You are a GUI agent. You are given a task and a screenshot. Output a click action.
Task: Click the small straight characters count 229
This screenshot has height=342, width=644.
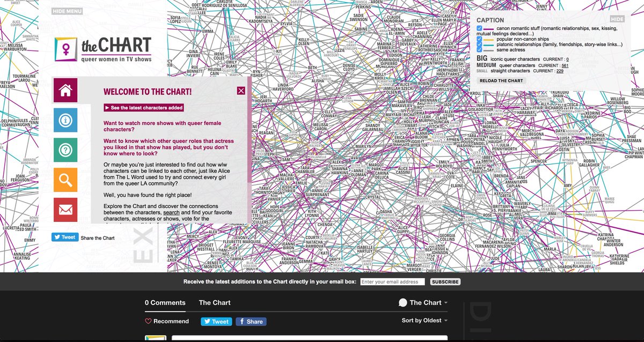pos(560,71)
